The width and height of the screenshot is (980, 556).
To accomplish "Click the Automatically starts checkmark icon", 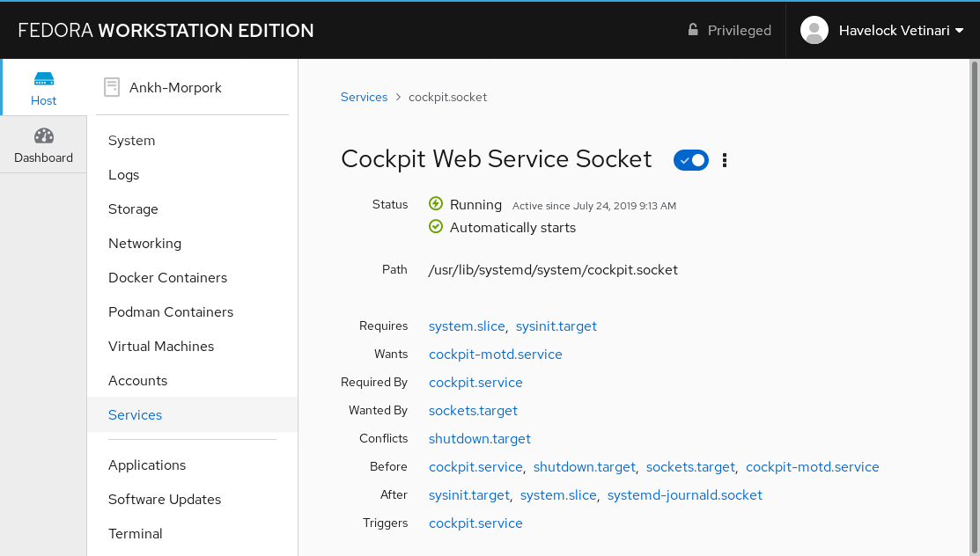I will pos(436,226).
